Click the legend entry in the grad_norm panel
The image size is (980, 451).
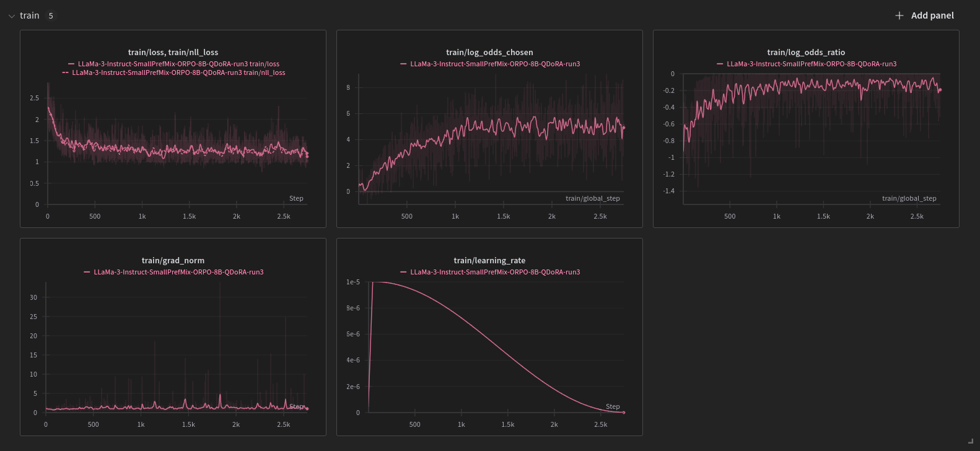point(173,272)
